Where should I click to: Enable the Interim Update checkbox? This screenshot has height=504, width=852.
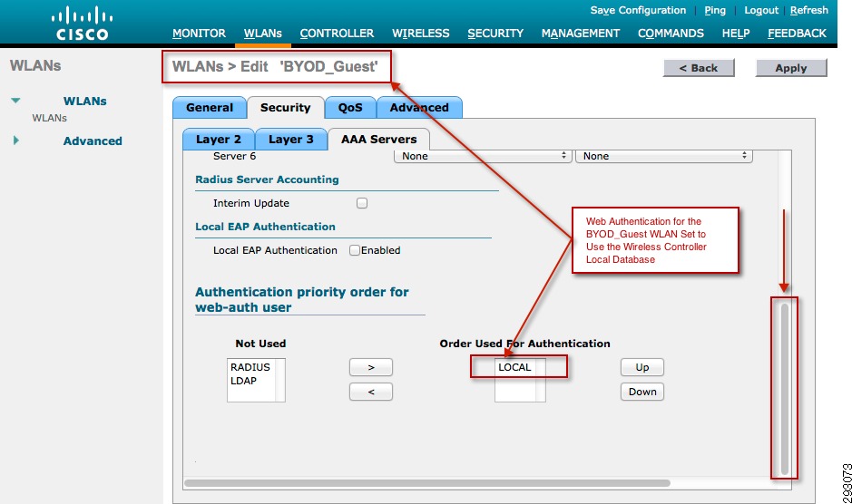pyautogui.click(x=362, y=203)
